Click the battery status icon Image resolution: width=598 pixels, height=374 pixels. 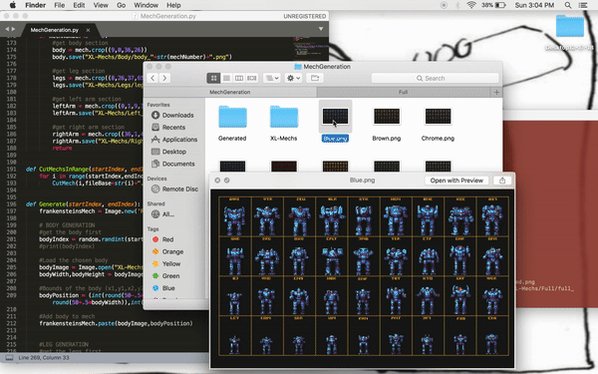point(500,5)
